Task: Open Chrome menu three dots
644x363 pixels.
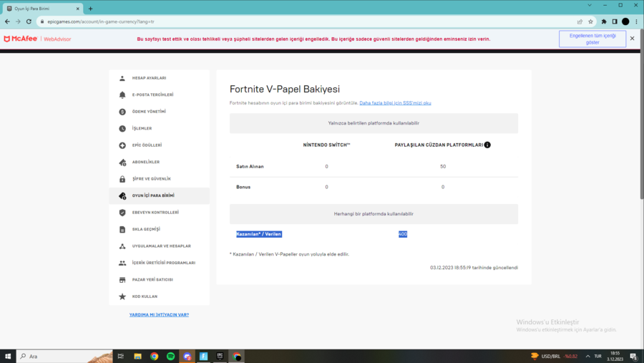Action: (x=637, y=21)
